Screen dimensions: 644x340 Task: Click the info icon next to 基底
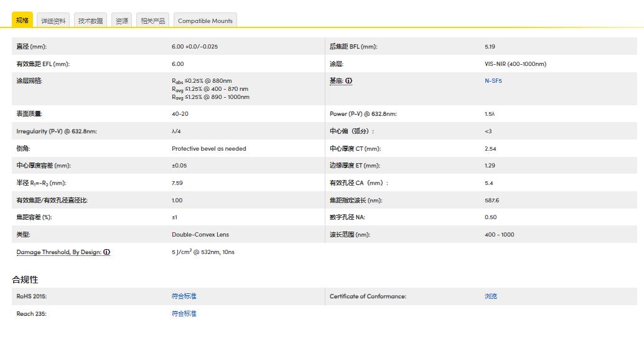pyautogui.click(x=349, y=81)
